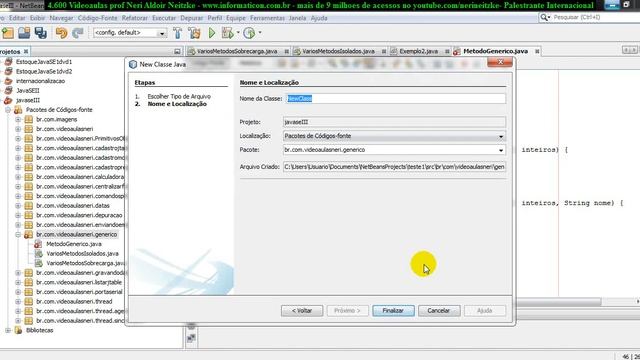Open the Executar menu
The height and width of the screenshot is (360, 640).
pyautogui.click(x=164, y=18)
